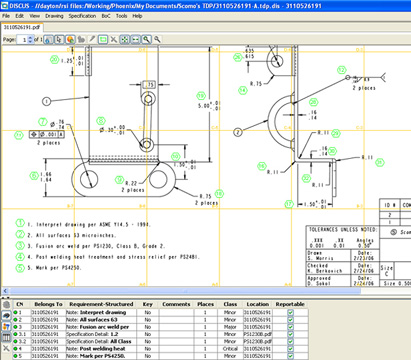The image size is (411, 360).
Task: Open the BoC menu
Action: (x=106, y=16)
